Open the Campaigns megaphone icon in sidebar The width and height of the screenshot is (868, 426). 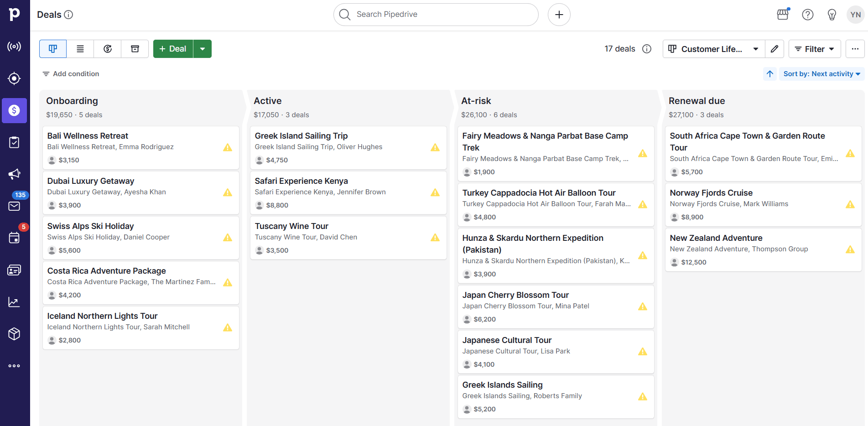pos(14,174)
